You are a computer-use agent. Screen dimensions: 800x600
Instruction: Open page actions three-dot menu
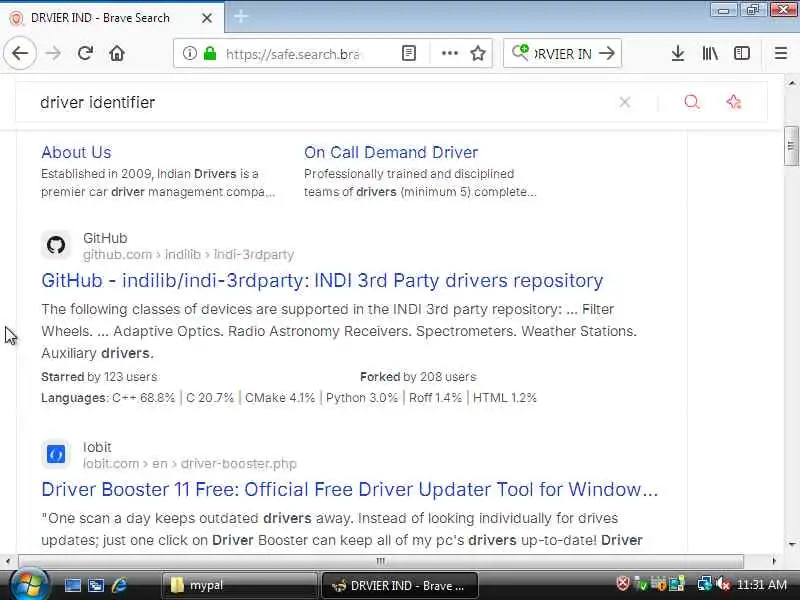[449, 53]
